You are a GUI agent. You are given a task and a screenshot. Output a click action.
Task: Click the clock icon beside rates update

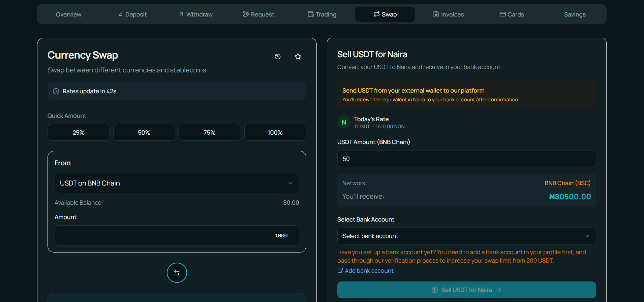(x=56, y=91)
